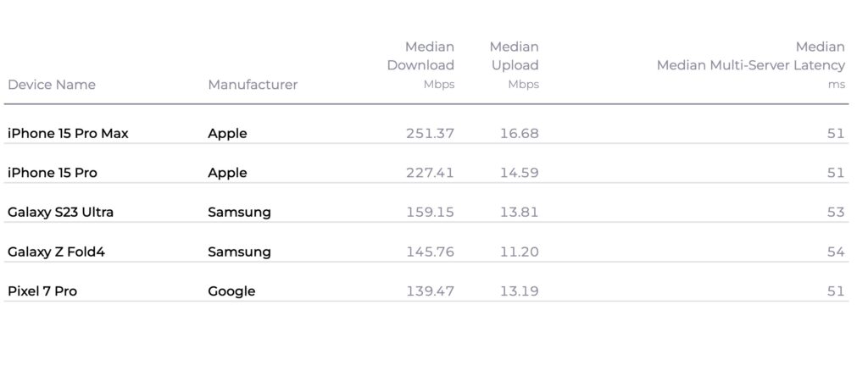The width and height of the screenshot is (868, 382).
Task: Select the Pixel 7 Pro device name
Action: click(x=42, y=291)
